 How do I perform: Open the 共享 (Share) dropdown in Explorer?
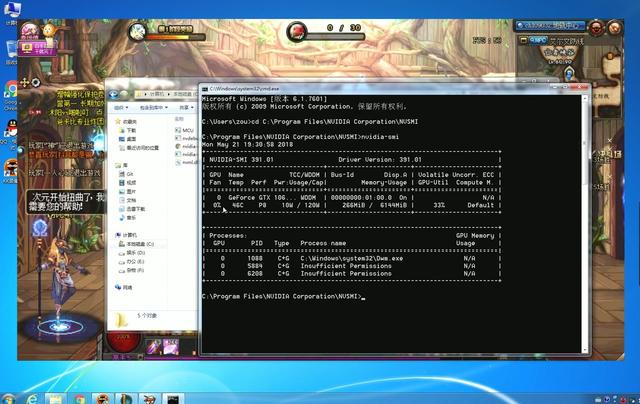tap(187, 107)
